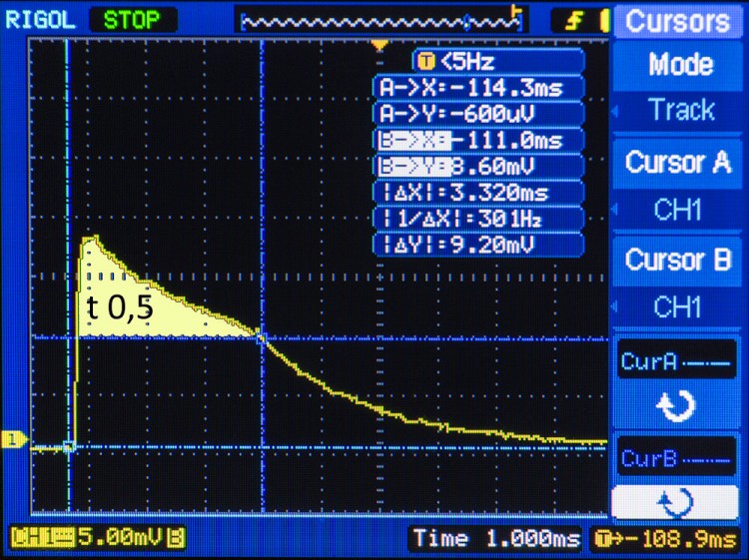Click the CurA rotary knob arrow icon
The width and height of the screenshot is (749, 560).
[x=677, y=405]
